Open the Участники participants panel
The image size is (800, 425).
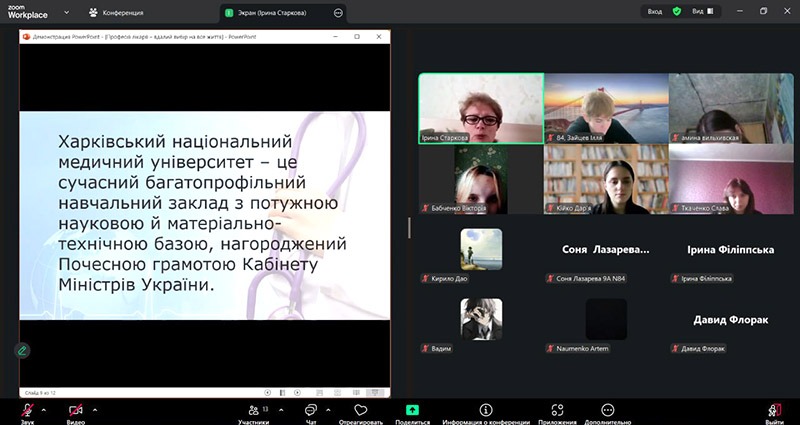click(x=254, y=410)
